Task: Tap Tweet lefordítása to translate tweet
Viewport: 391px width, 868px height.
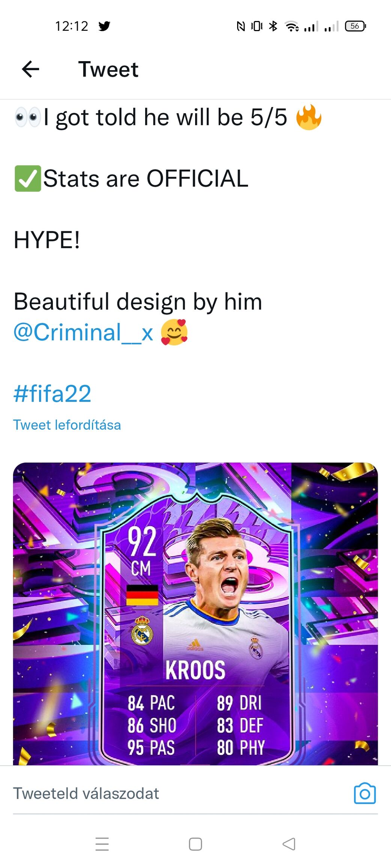Action: click(67, 425)
